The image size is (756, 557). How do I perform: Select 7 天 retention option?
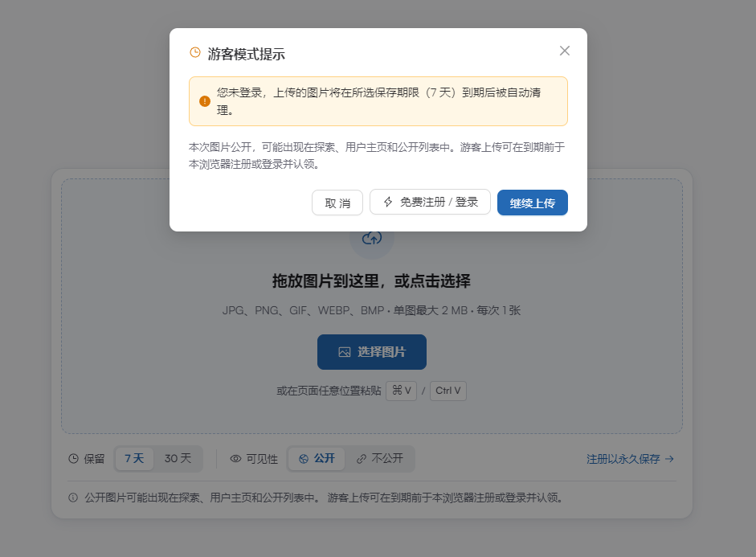coord(134,459)
